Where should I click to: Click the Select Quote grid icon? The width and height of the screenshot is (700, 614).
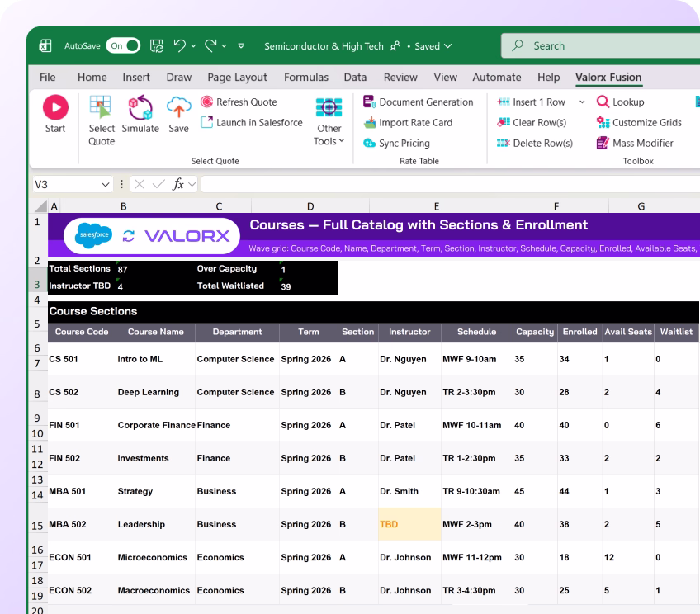pos(100,107)
